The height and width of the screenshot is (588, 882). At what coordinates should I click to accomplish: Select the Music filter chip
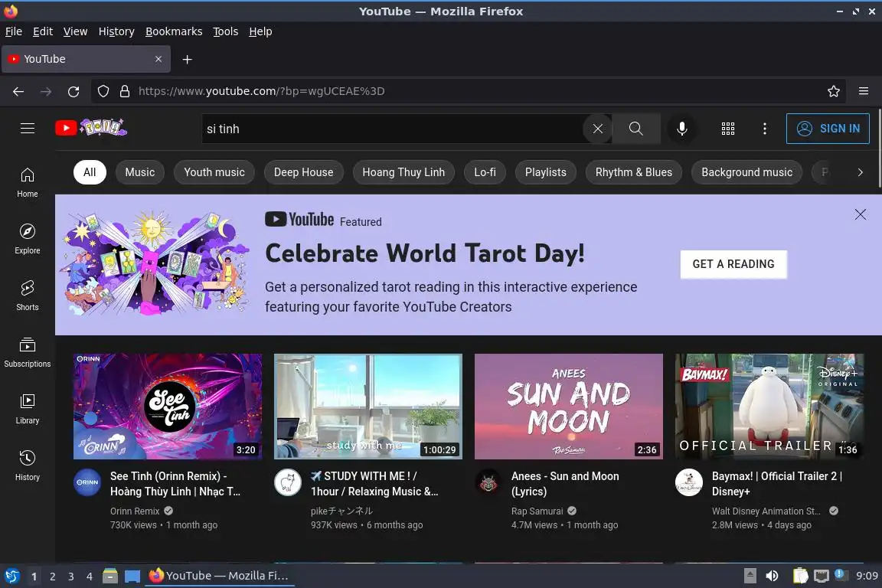[x=139, y=172]
